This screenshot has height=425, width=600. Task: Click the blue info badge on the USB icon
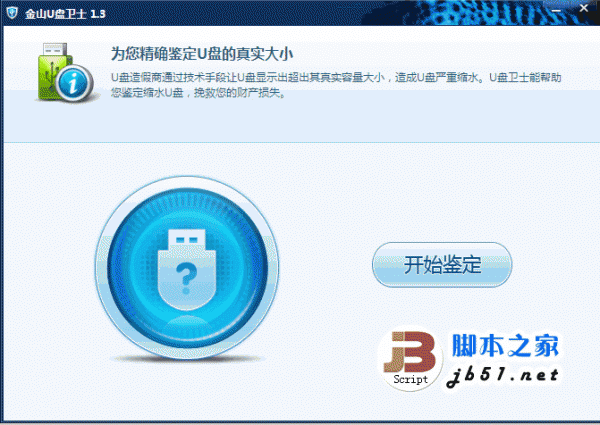pos(73,83)
